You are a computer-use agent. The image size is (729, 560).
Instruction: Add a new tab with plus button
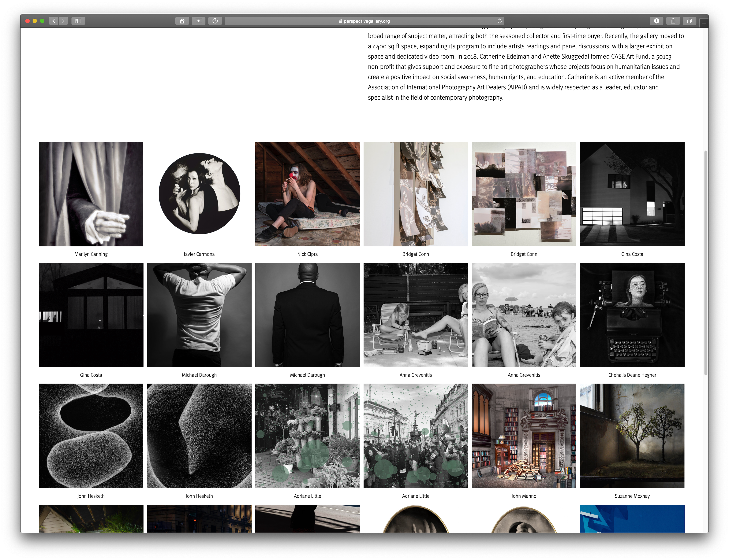[704, 23]
